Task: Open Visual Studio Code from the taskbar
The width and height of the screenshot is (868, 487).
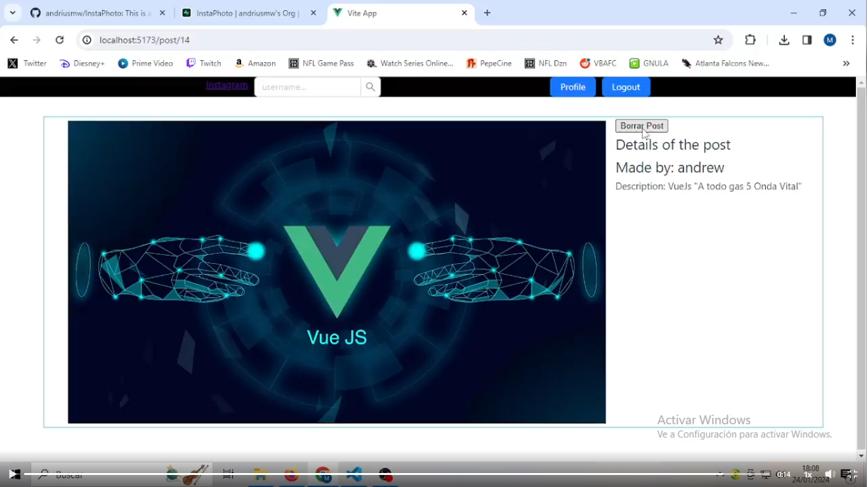Action: coord(354,474)
